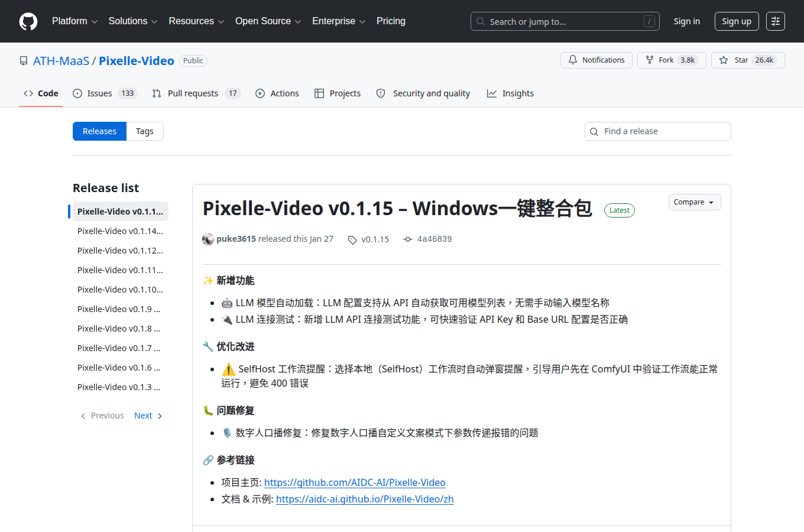Open Pixelle-Video v0.1.10 in release list

coord(120,290)
